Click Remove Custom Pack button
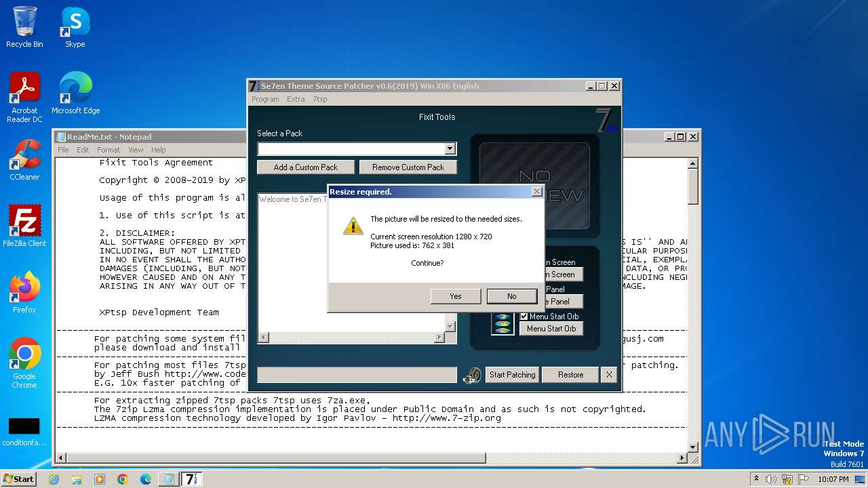 [x=408, y=167]
